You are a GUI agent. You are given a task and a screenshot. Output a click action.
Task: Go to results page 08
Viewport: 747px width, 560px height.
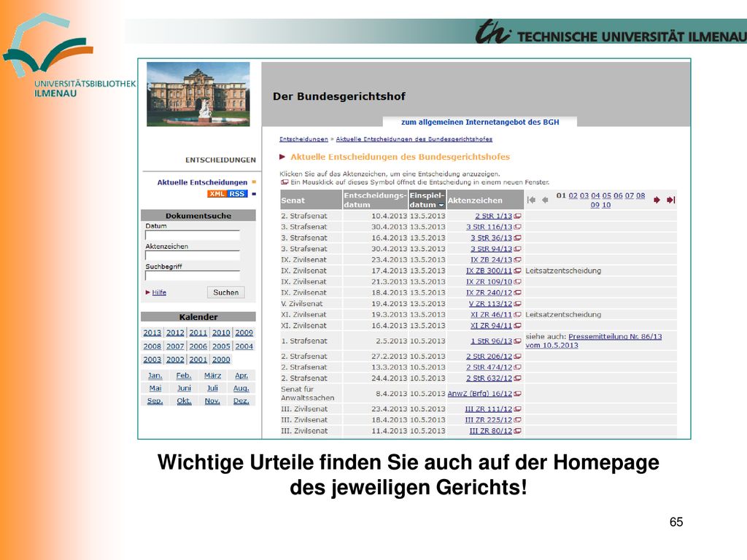[640, 195]
